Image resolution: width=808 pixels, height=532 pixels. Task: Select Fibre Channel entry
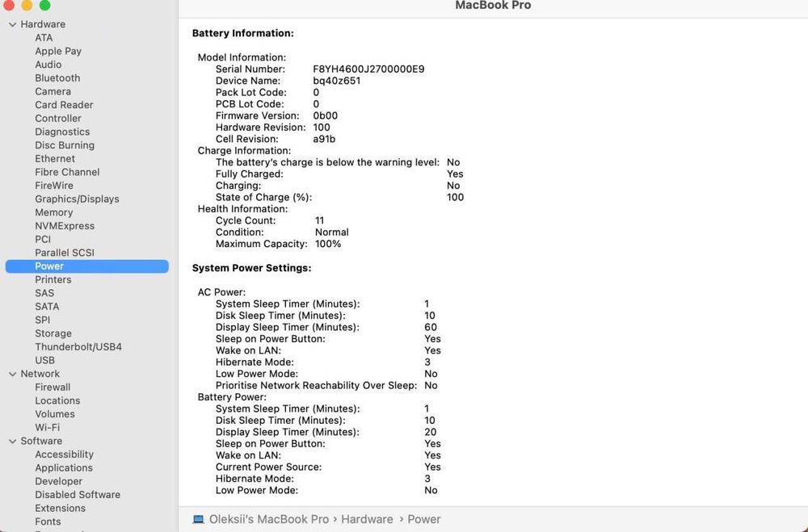click(68, 171)
